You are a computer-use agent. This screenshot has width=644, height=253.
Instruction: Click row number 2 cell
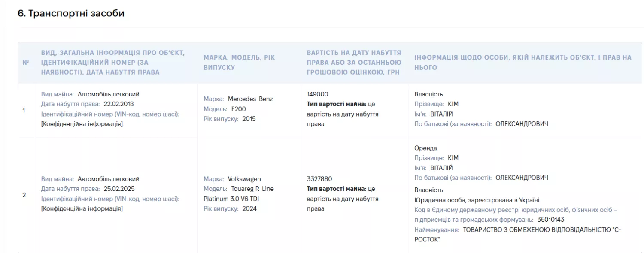24,195
